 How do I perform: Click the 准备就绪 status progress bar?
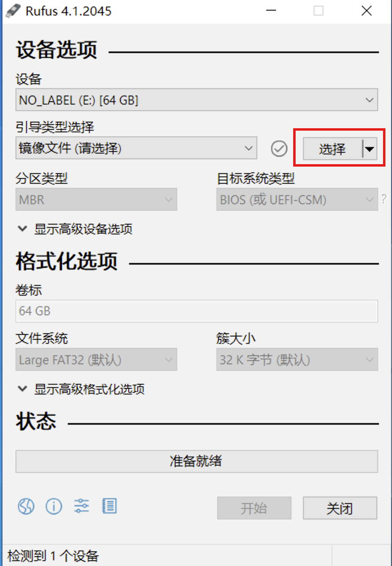[x=197, y=461]
